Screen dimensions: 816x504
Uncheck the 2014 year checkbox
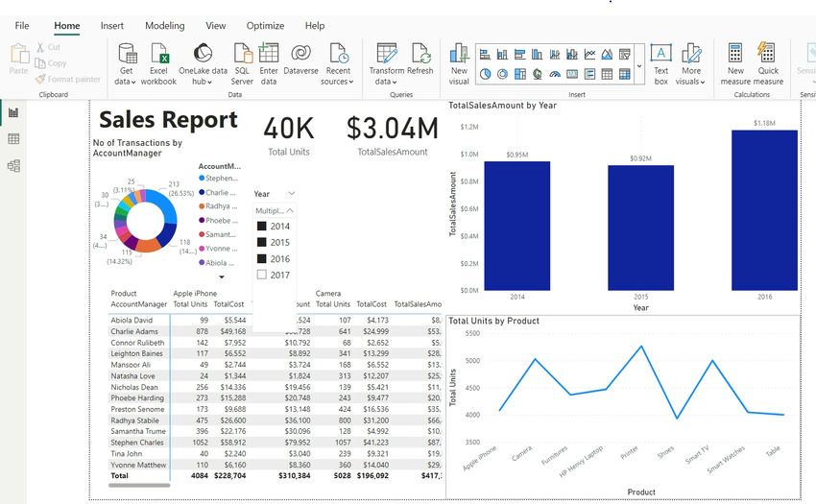262,227
